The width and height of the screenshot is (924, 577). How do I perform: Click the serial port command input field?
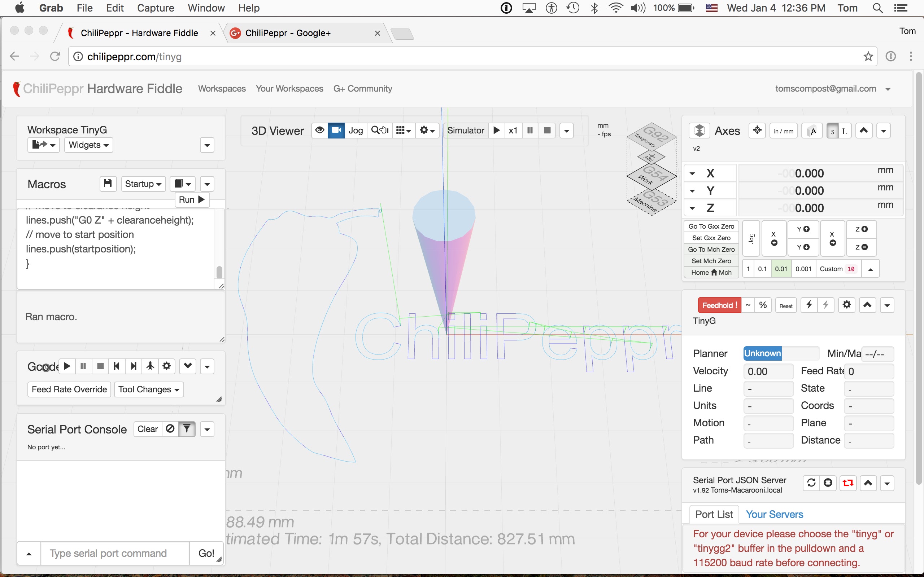click(x=114, y=553)
